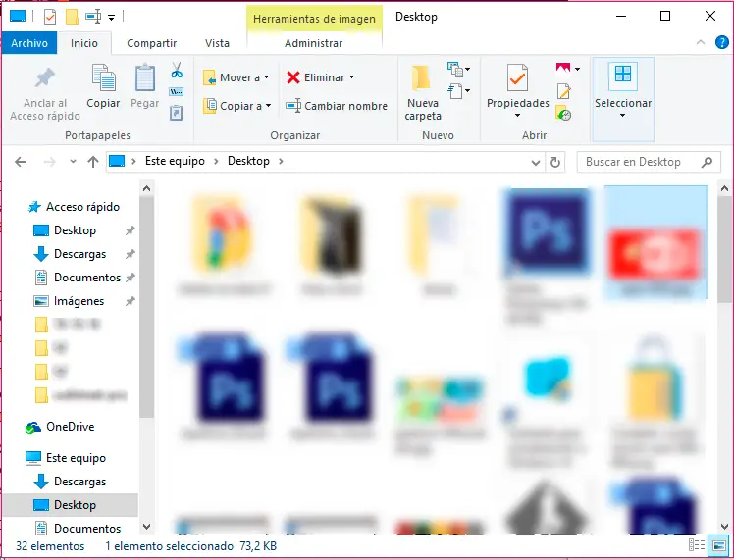This screenshot has height=560, width=734.
Task: Open the blue help question mark icon
Action: pos(721,42)
